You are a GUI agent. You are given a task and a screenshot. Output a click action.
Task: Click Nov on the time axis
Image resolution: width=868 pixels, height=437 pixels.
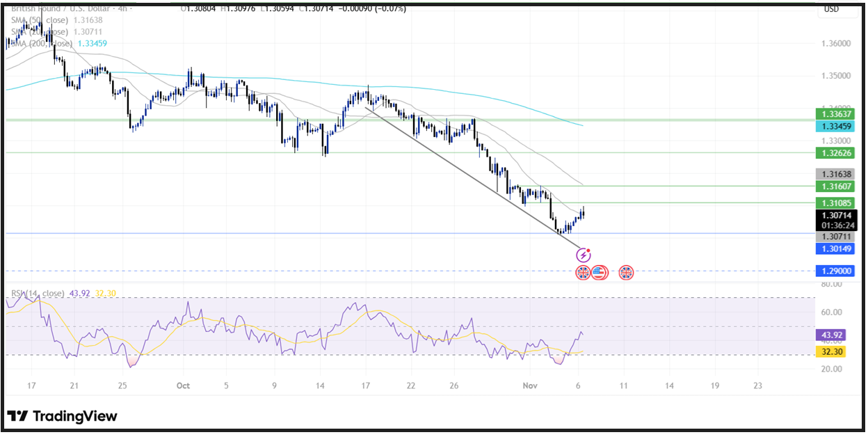tap(530, 384)
